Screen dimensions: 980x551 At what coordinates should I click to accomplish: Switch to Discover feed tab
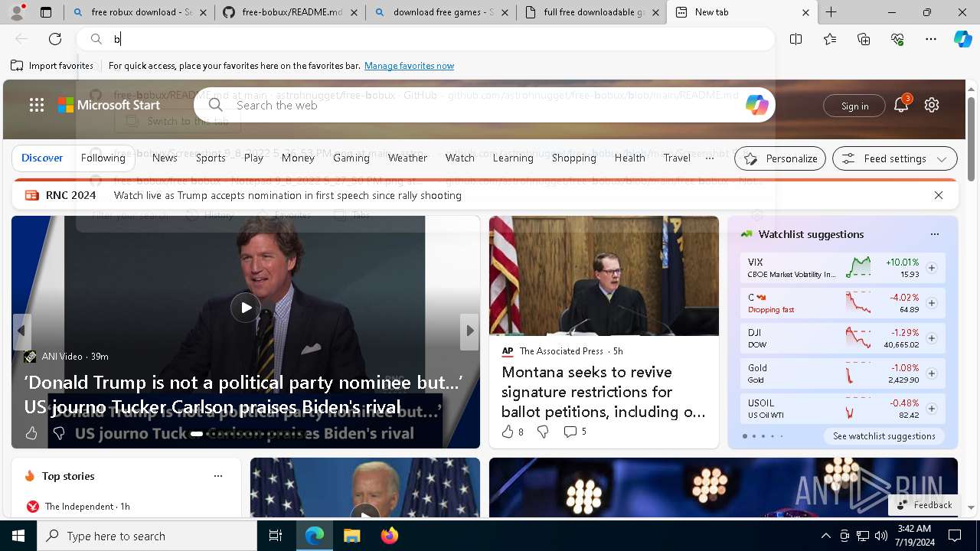42,158
